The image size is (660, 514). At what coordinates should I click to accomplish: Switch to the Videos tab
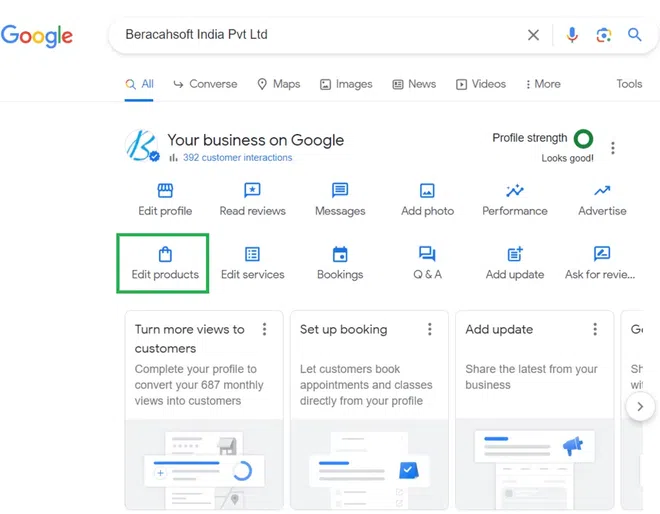(481, 84)
